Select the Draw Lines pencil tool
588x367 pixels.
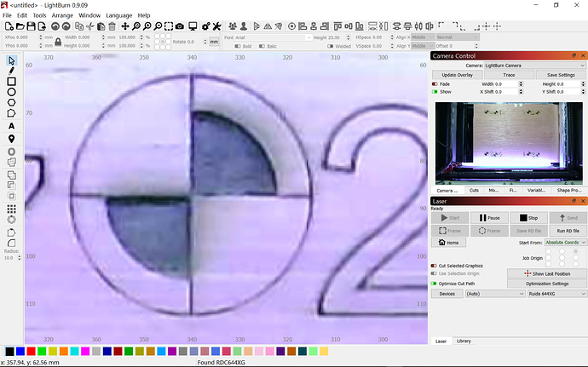pyautogui.click(x=12, y=72)
